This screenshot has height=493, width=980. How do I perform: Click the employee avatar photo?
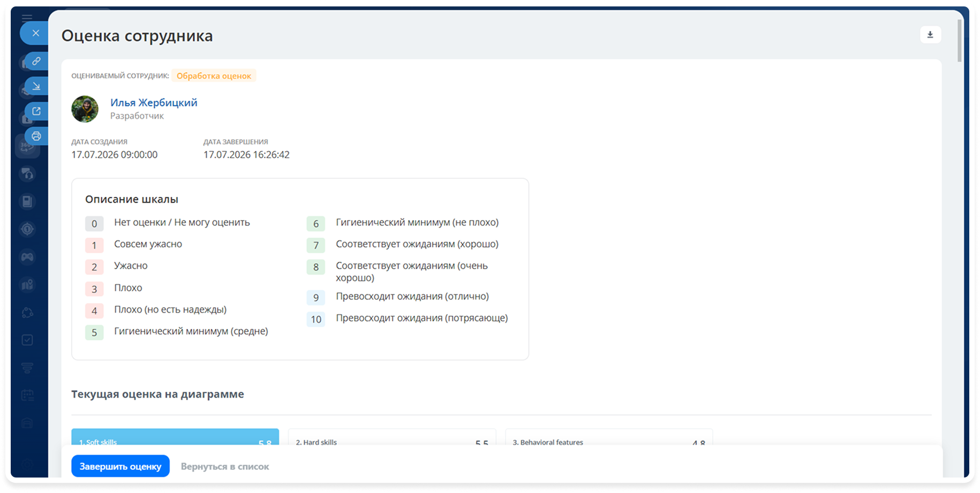(x=85, y=109)
